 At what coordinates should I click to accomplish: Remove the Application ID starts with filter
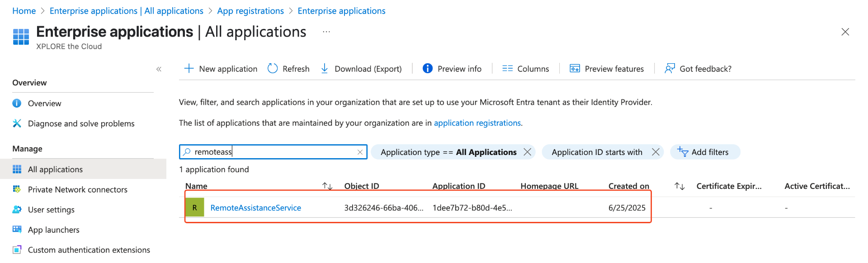656,152
